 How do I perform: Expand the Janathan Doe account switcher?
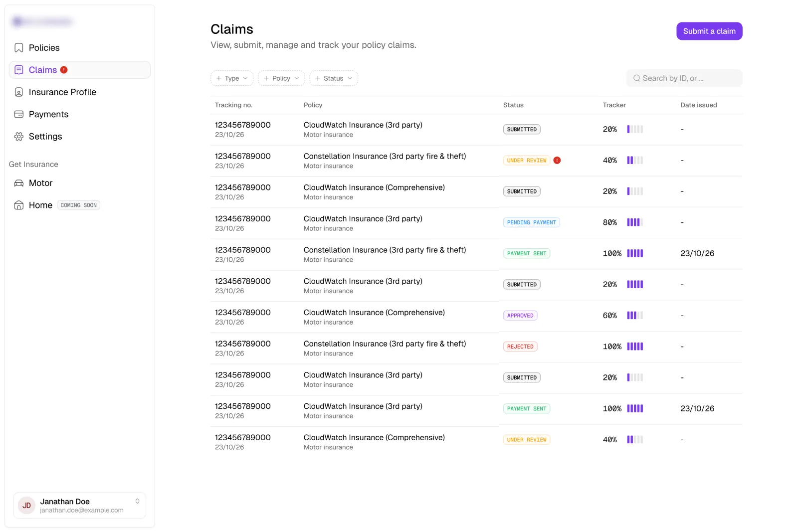click(x=137, y=501)
